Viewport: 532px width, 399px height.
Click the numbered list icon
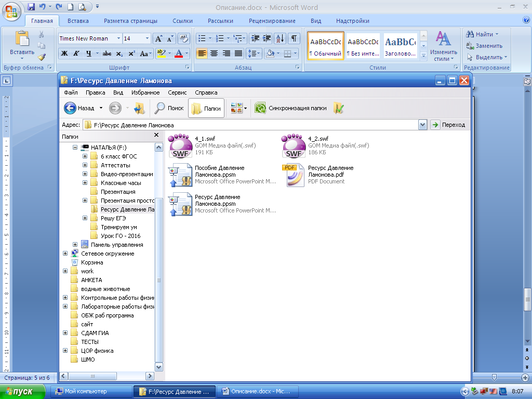tap(220, 38)
